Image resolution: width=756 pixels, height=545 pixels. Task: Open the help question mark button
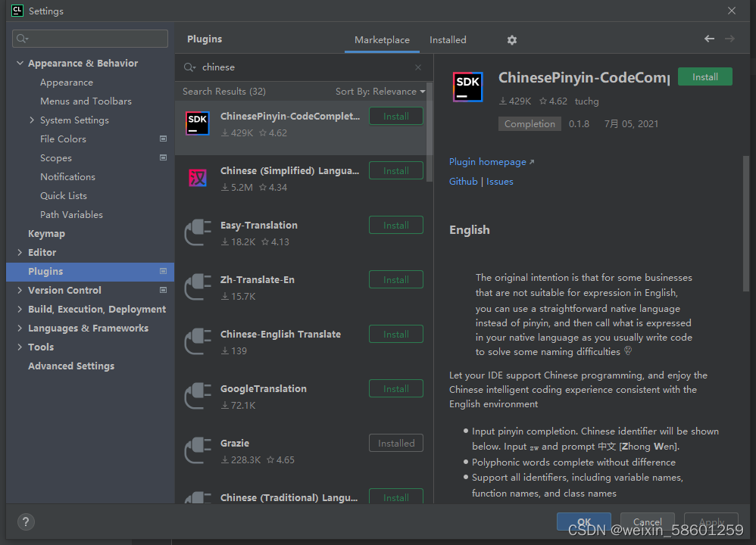[x=26, y=522]
